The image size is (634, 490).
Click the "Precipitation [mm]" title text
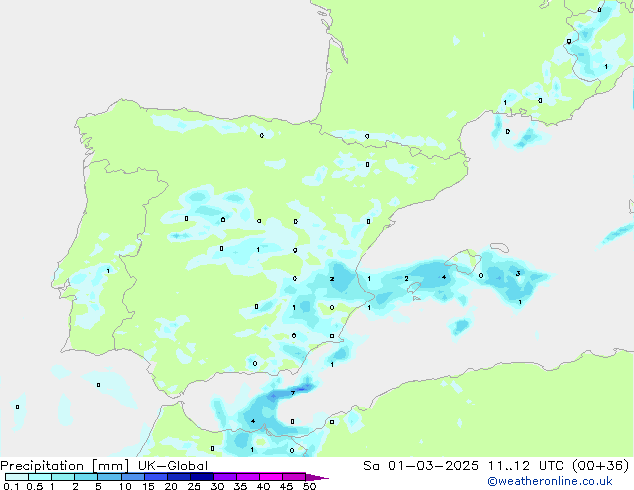[65, 466]
